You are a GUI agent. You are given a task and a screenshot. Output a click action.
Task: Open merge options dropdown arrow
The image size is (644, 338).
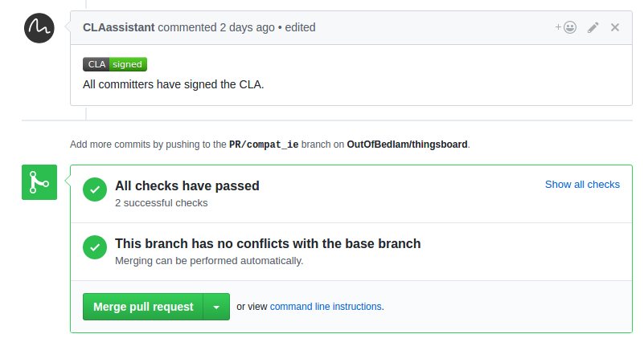pos(216,307)
